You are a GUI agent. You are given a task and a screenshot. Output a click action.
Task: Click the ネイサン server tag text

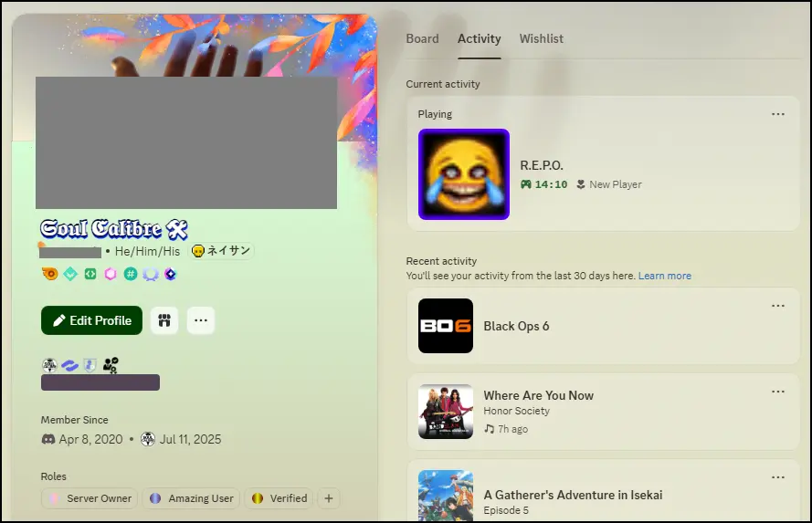(228, 251)
